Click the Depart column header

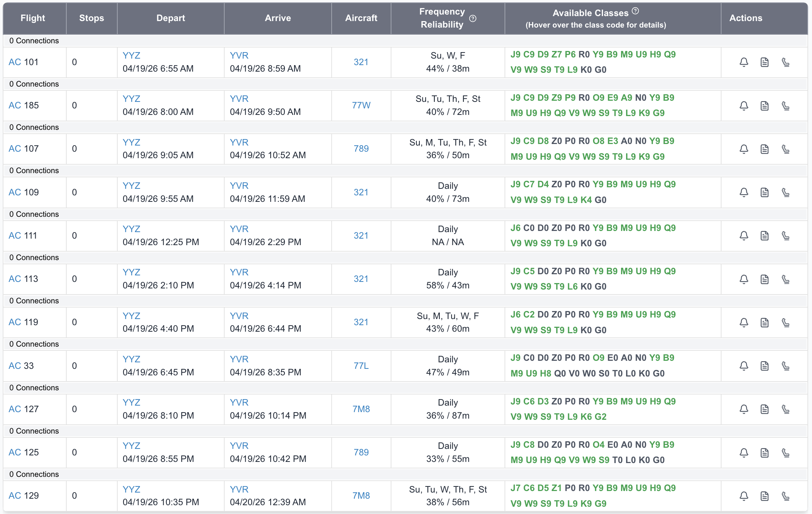click(171, 18)
